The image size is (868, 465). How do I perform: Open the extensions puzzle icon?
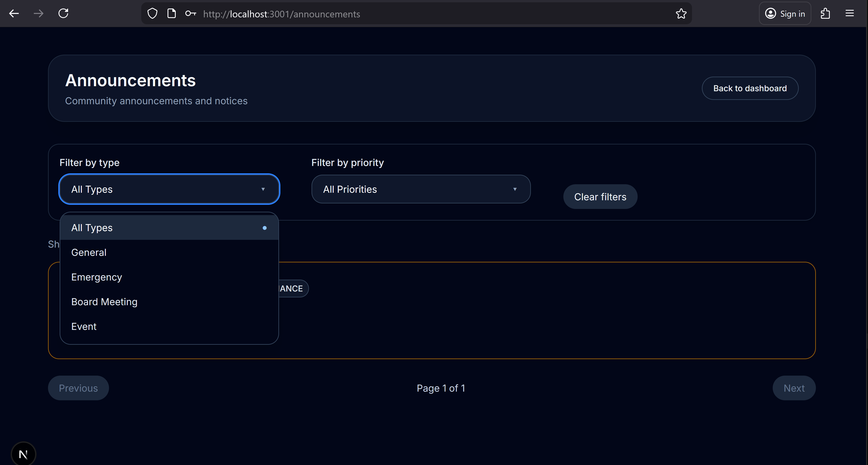[825, 14]
